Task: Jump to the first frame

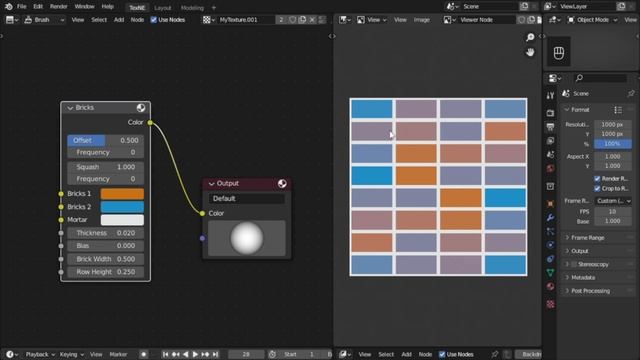Action: [x=165, y=354]
